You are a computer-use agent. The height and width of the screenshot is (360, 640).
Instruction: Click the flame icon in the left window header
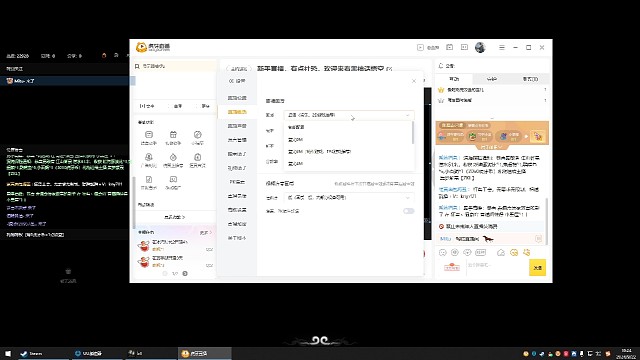click(104, 55)
